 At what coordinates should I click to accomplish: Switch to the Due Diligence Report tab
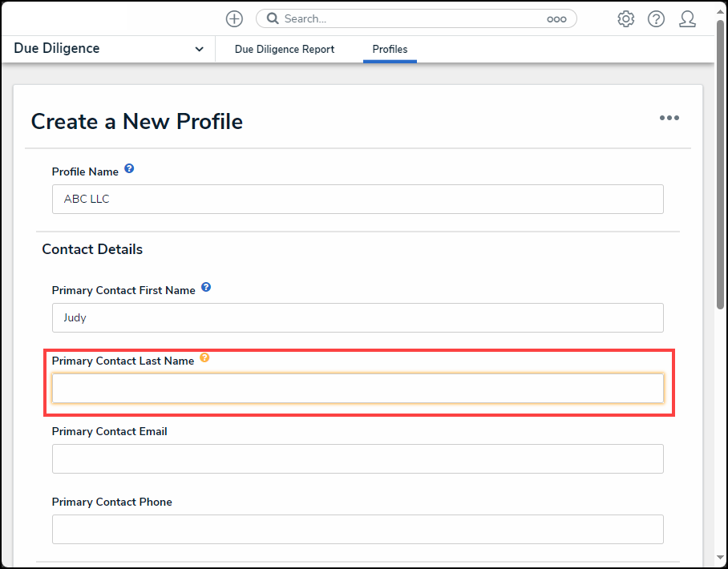(x=284, y=49)
